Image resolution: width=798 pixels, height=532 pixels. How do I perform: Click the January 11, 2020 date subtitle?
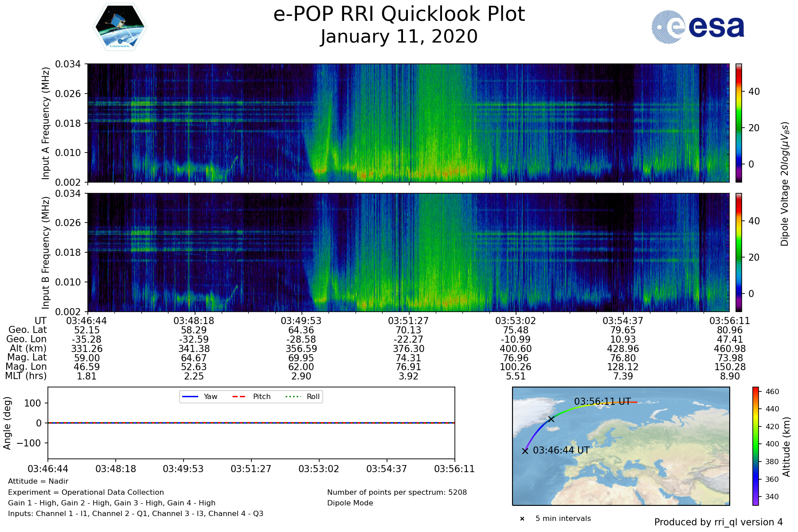point(399,36)
